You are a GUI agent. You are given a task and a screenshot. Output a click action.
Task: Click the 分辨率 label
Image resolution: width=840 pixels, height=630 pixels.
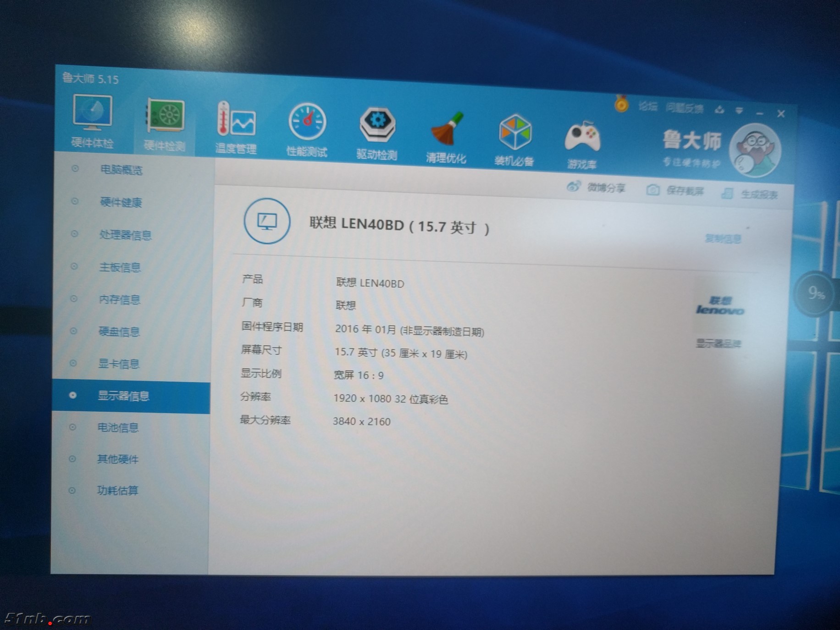[x=256, y=396]
